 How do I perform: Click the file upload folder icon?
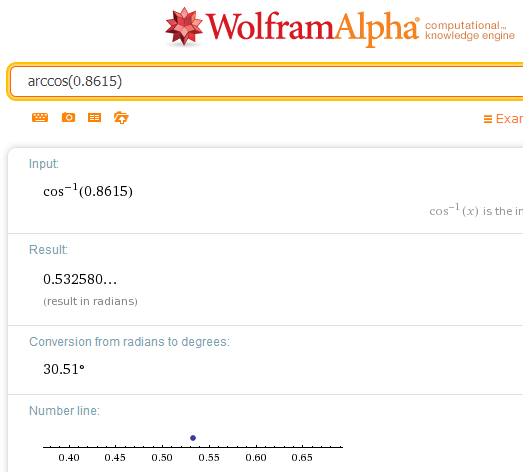(x=121, y=117)
